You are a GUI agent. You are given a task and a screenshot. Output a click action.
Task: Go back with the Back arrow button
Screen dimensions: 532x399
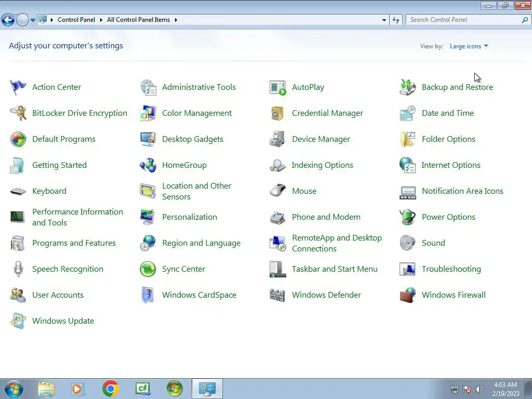(x=8, y=20)
